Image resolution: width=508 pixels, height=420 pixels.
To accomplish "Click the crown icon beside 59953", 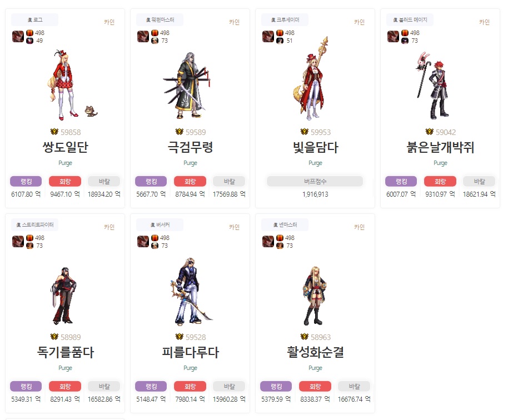I will click(304, 132).
